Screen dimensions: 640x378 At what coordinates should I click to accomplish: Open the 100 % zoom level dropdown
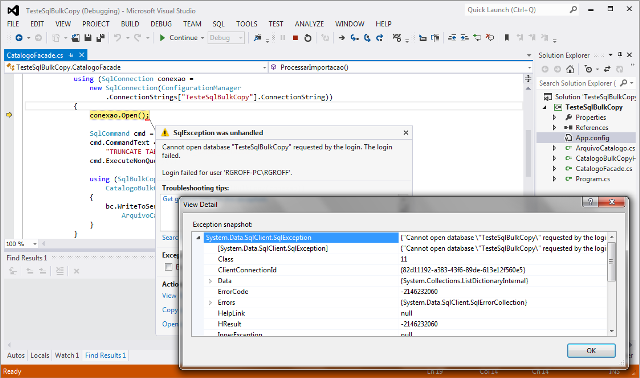coord(35,244)
